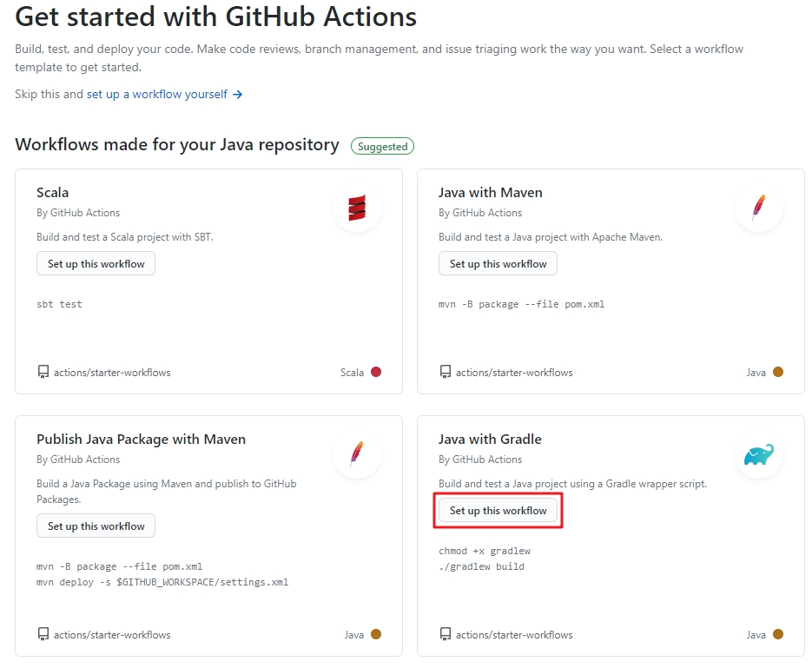This screenshot has height=668, width=812.
Task: Click the repo icon in Java with Maven card
Action: click(446, 372)
